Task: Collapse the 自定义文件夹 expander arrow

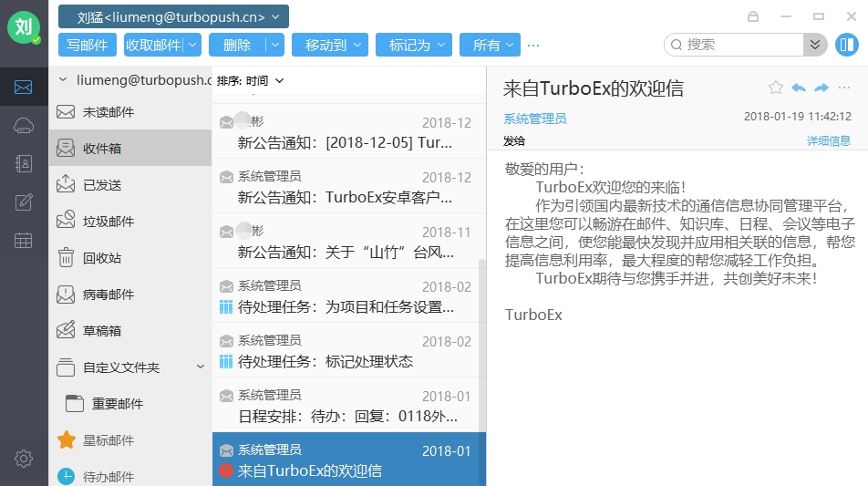Action: click(201, 367)
